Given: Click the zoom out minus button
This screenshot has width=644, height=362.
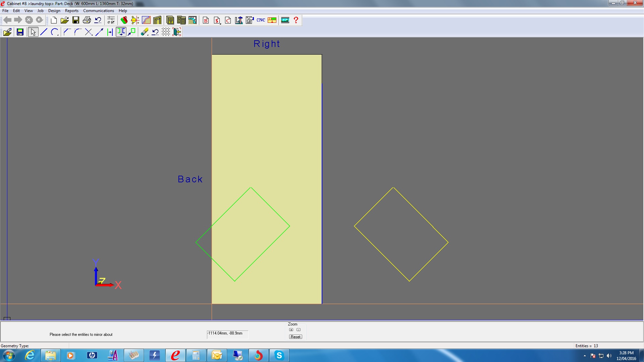Looking at the screenshot, I should [x=299, y=330].
